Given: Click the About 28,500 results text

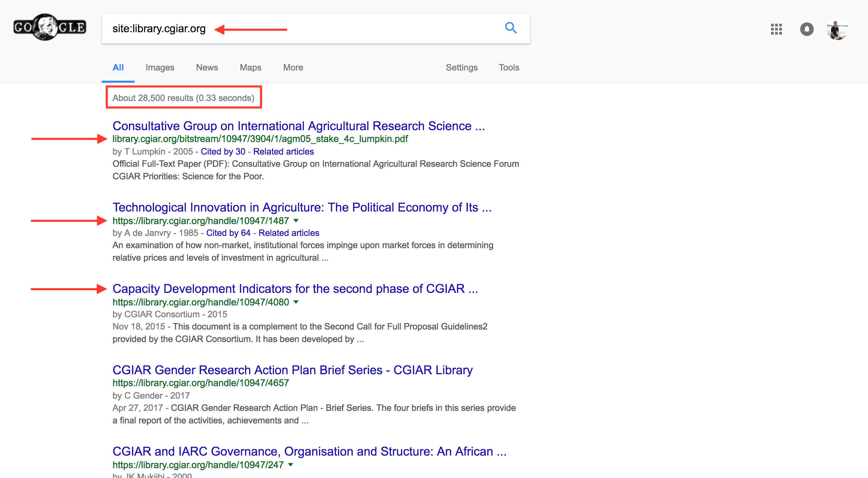Looking at the screenshot, I should [x=183, y=98].
